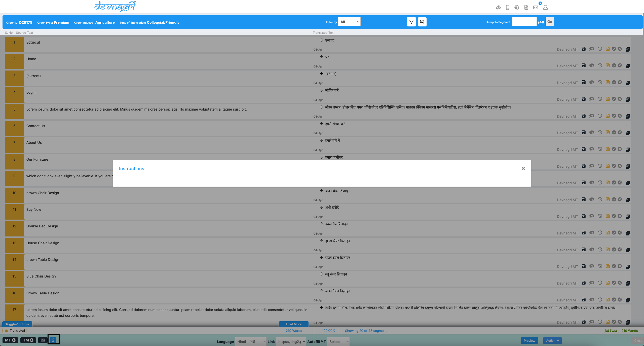This screenshot has width=644, height=346.
Task: Open the Autofill MT Select dropdown
Action: (338, 342)
